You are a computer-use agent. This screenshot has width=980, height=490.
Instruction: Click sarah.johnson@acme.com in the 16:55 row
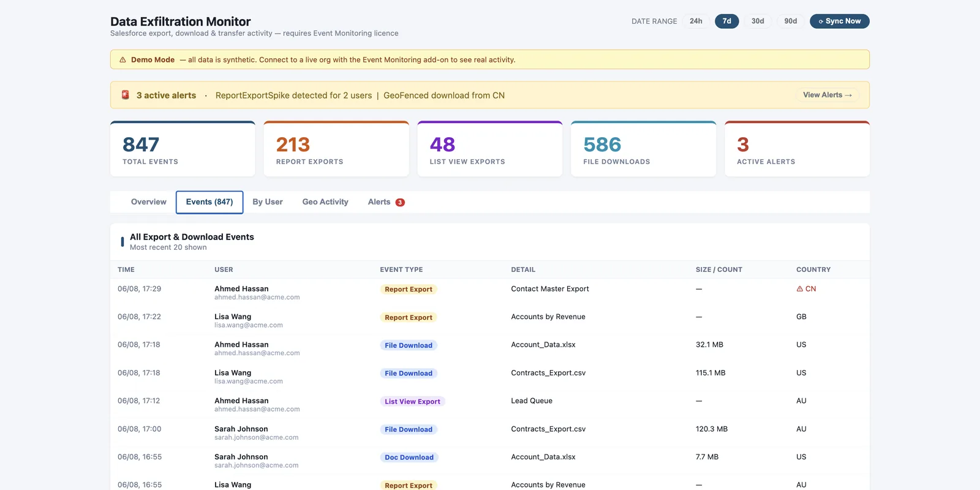(x=257, y=466)
